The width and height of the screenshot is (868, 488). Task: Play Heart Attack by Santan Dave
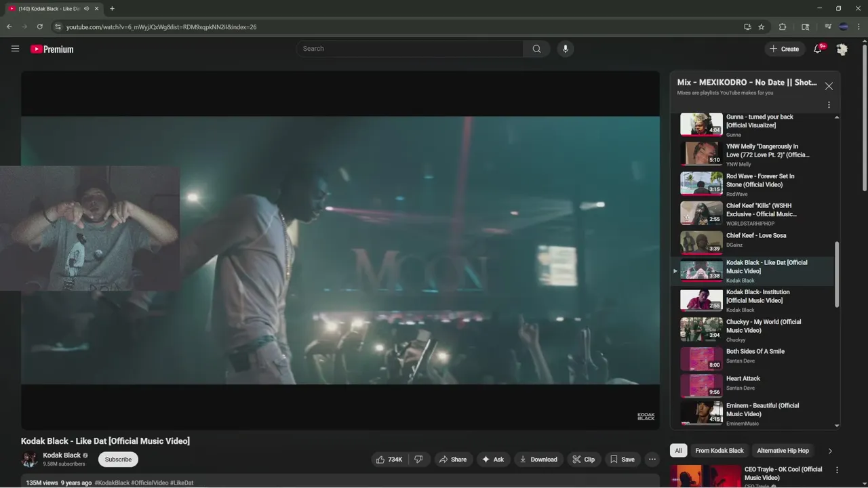pyautogui.click(x=752, y=385)
